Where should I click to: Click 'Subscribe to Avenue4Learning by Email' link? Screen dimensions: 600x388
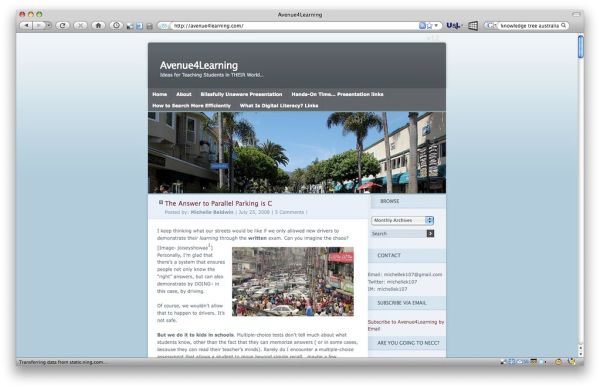406,325
